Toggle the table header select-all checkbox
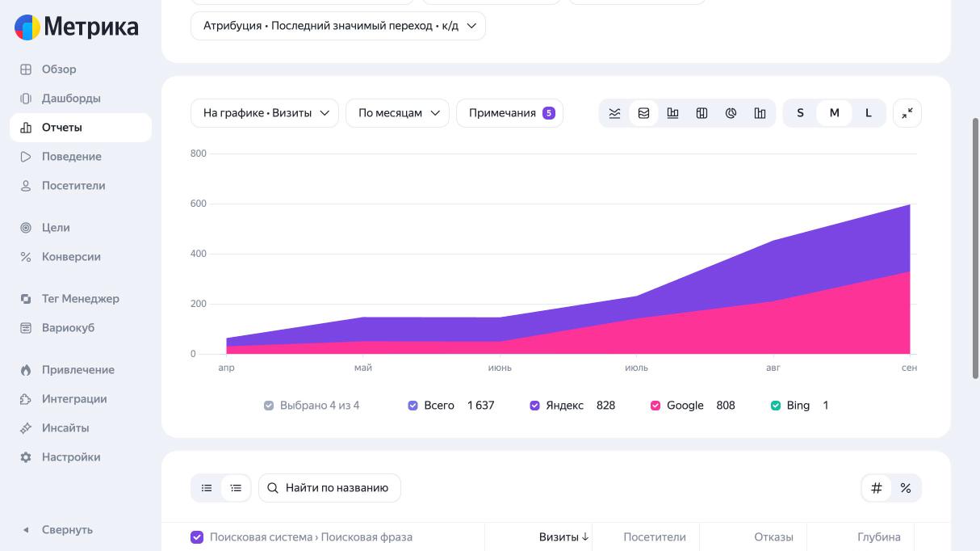The width and height of the screenshot is (980, 551). click(197, 537)
